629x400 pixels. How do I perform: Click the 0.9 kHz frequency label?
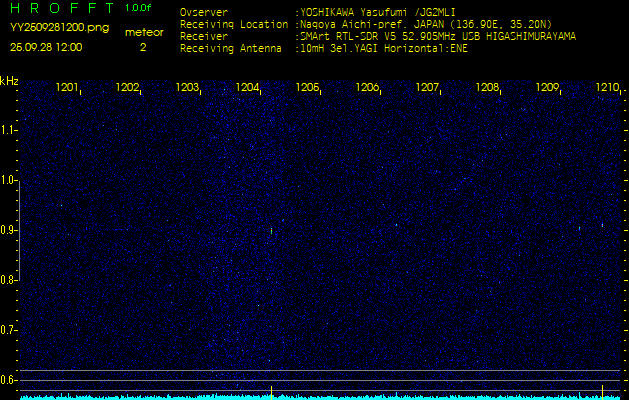pyautogui.click(x=8, y=230)
